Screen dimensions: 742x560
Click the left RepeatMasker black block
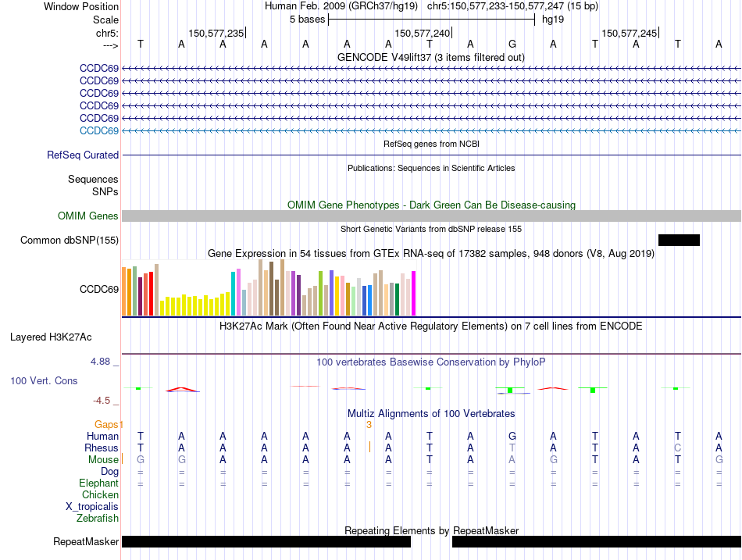coord(266,541)
